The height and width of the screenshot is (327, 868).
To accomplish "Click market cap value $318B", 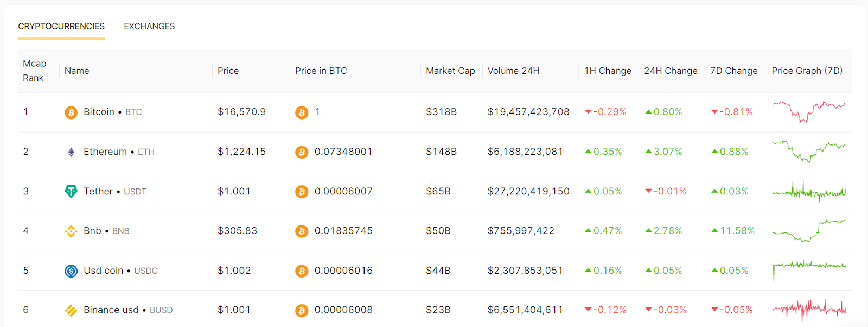I will tap(441, 112).
